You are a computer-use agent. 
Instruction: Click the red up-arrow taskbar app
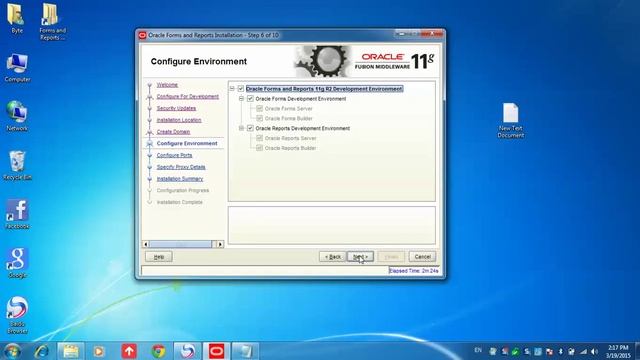tap(129, 351)
